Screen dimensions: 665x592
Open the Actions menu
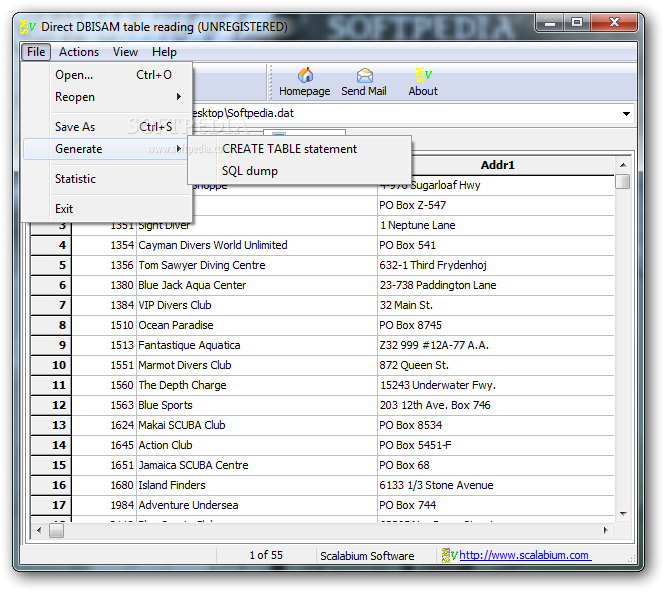tap(79, 52)
